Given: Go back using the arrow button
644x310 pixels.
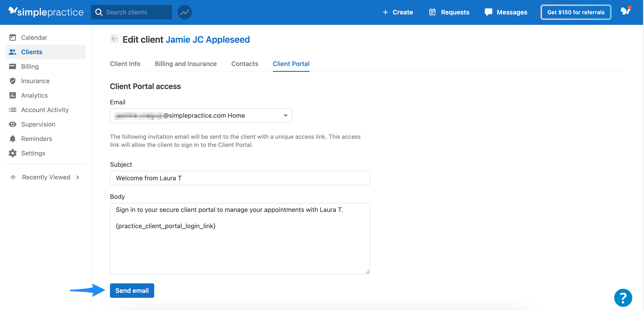Looking at the screenshot, I should (x=114, y=39).
